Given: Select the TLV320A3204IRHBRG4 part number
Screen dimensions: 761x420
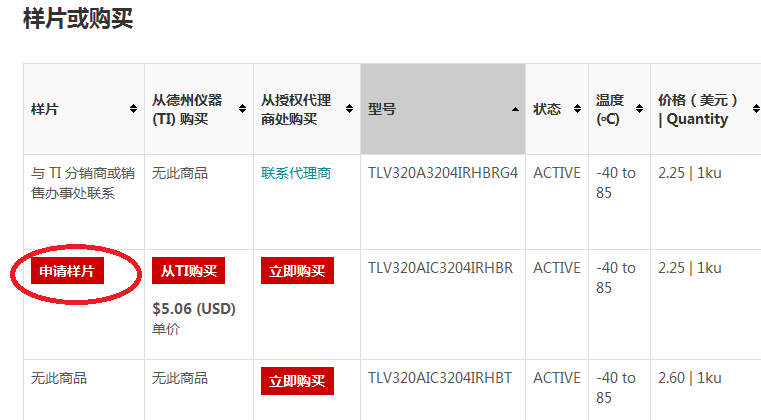Looking at the screenshot, I should (x=443, y=173).
